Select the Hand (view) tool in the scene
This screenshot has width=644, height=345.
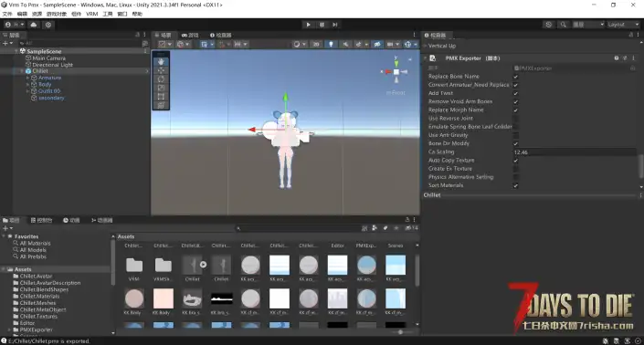point(161,61)
